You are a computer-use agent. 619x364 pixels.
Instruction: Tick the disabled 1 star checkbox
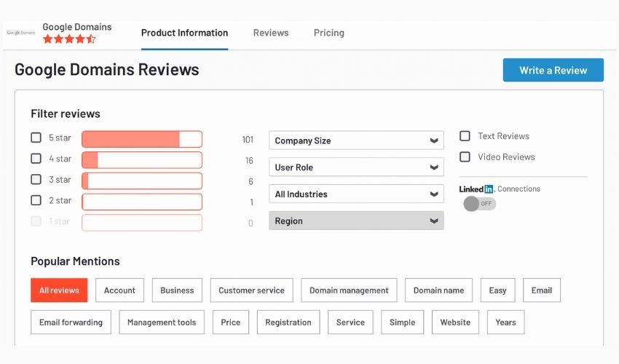pyautogui.click(x=36, y=221)
